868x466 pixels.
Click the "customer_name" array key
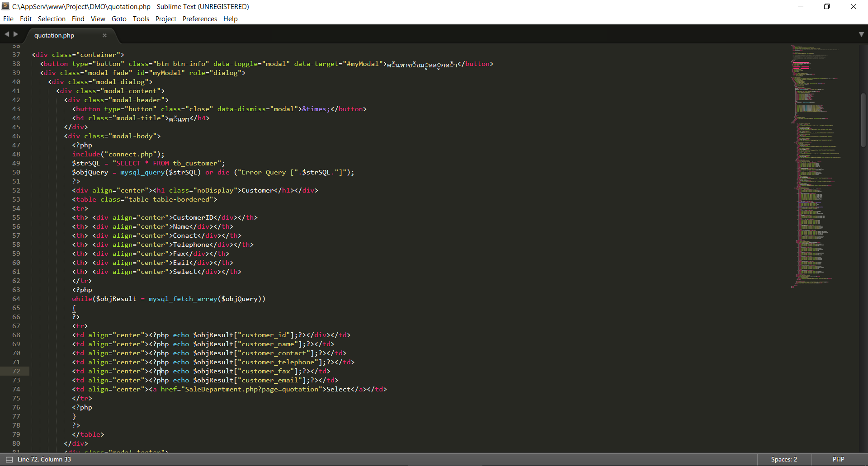point(268,344)
